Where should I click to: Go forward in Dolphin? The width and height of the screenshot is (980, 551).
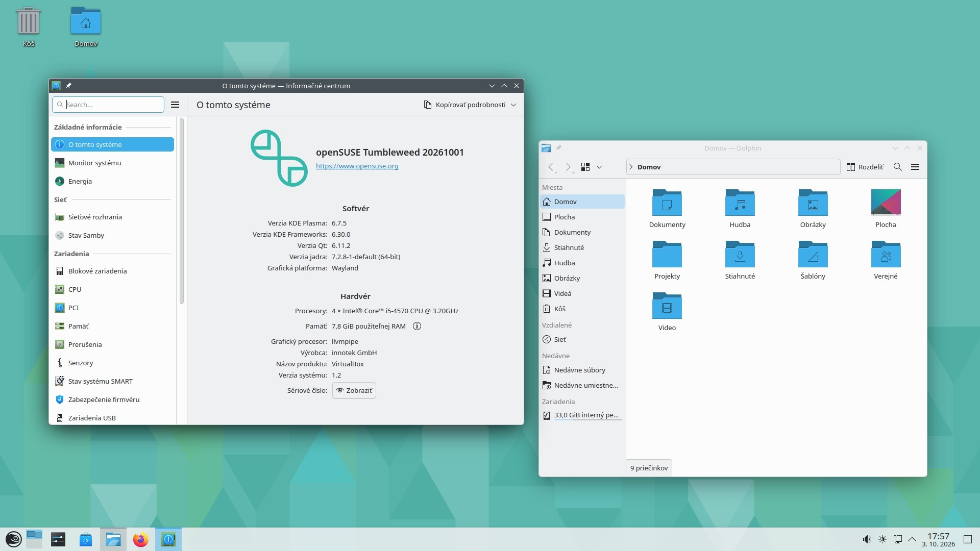point(568,167)
